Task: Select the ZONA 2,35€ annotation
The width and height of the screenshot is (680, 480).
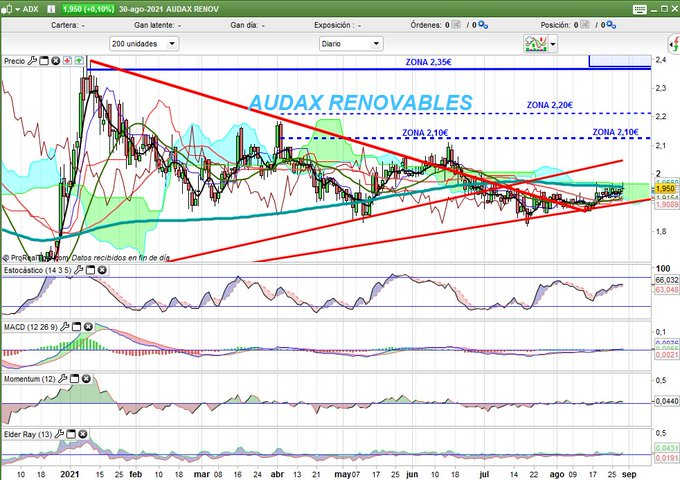Action: [428, 62]
